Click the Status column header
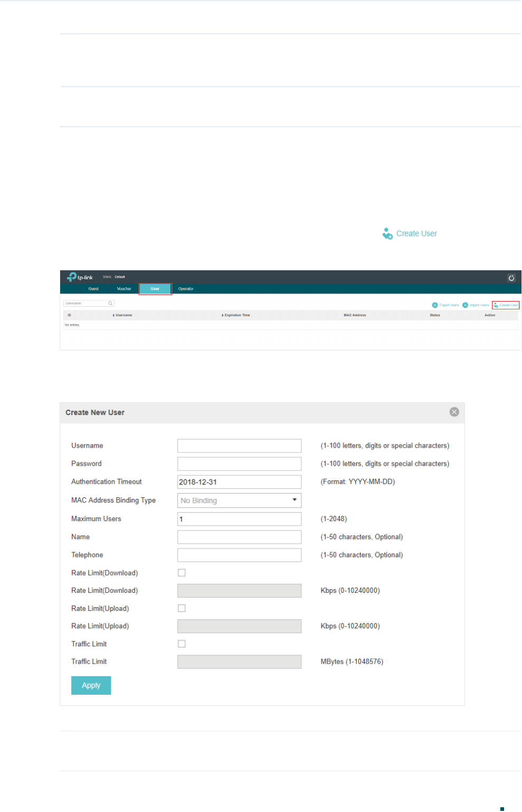The height and width of the screenshot is (812, 522). coord(435,315)
